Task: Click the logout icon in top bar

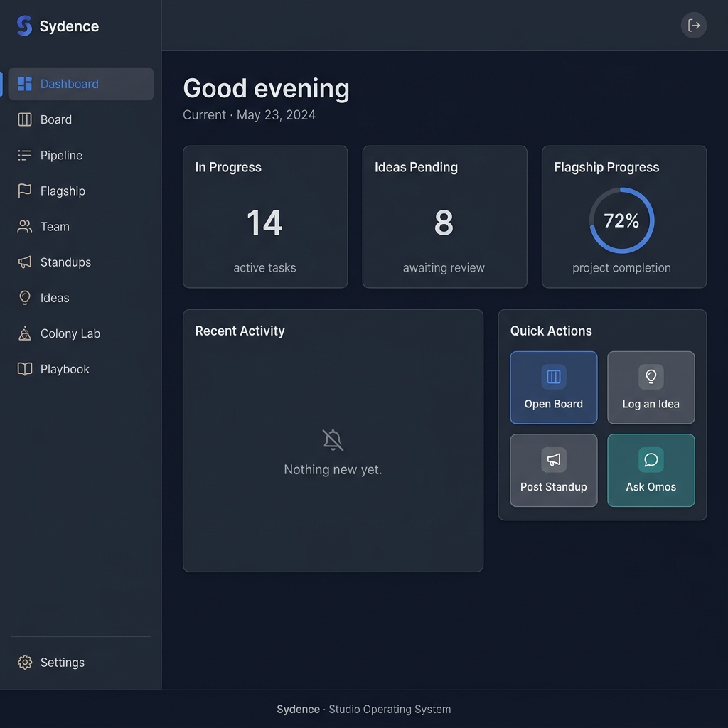Action: pos(694,25)
